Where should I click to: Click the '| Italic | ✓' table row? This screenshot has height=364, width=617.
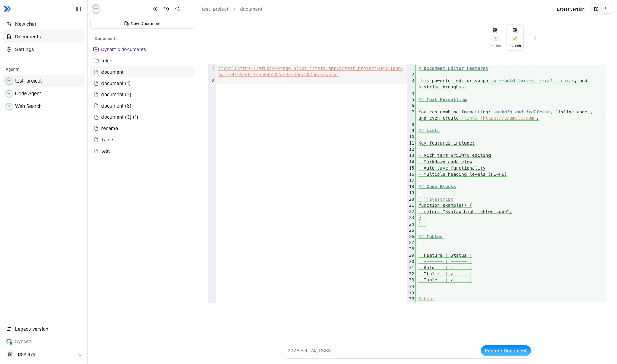pos(445,274)
